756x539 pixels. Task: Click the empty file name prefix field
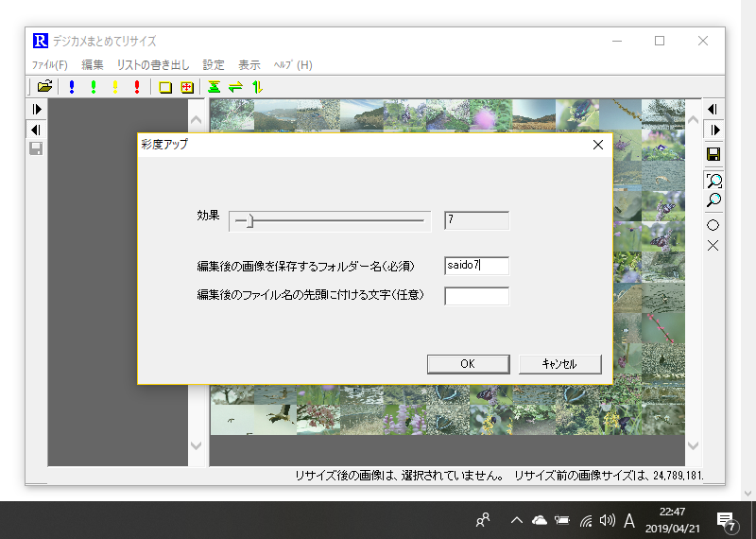[x=476, y=296]
